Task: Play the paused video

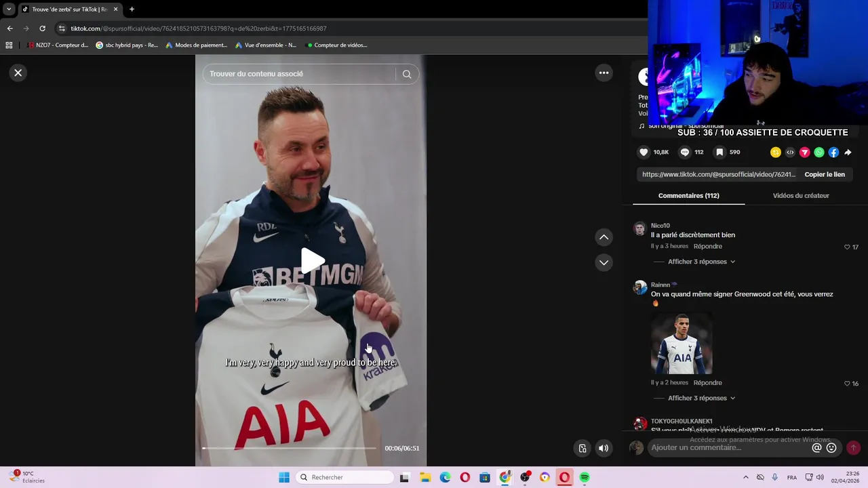Action: coord(311,261)
